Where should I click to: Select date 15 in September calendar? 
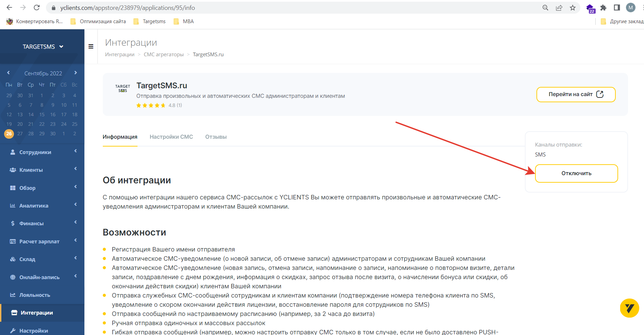pos(42,115)
